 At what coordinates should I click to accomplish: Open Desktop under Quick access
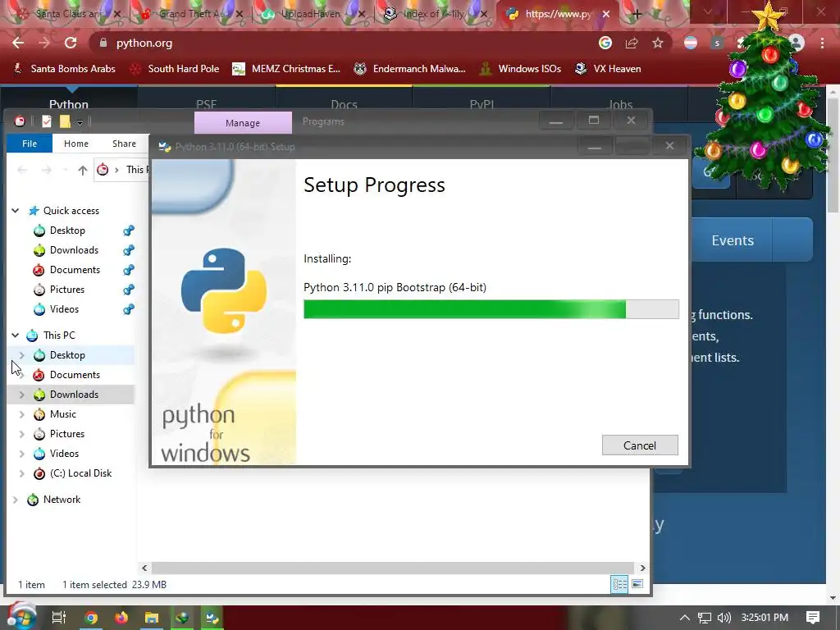[67, 231]
